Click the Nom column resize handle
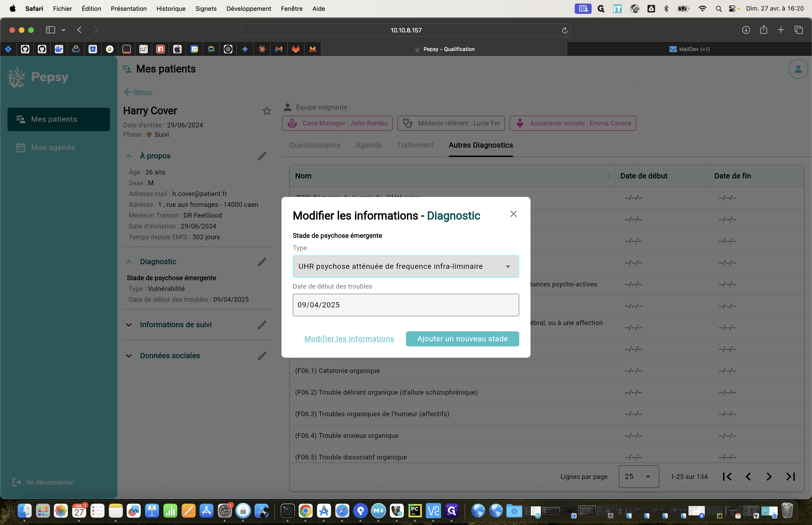Screen dimensions: 812x525 click(x=607, y=176)
